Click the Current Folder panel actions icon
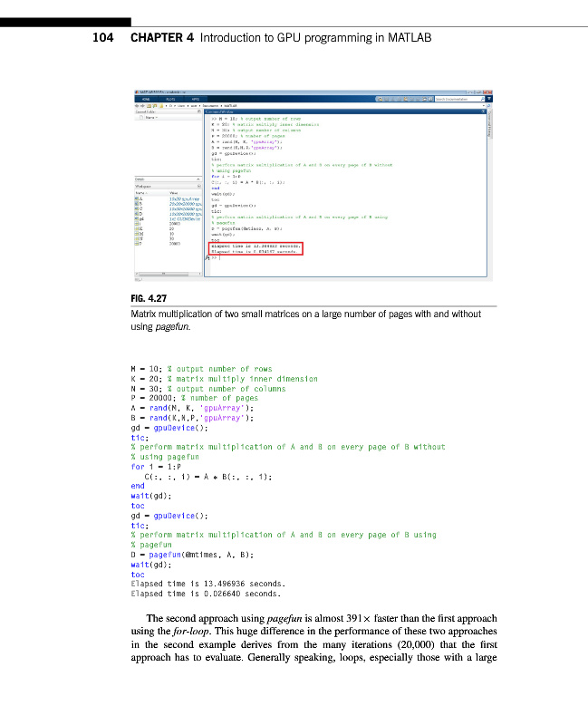 tap(201, 111)
